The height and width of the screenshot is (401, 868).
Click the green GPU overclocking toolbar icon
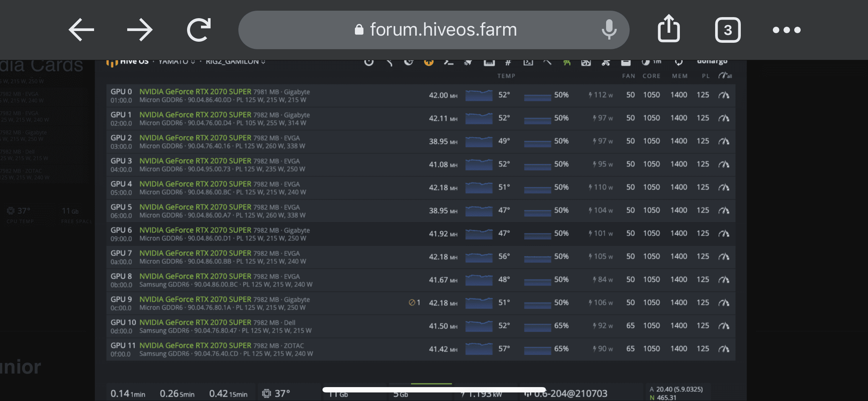tap(567, 63)
